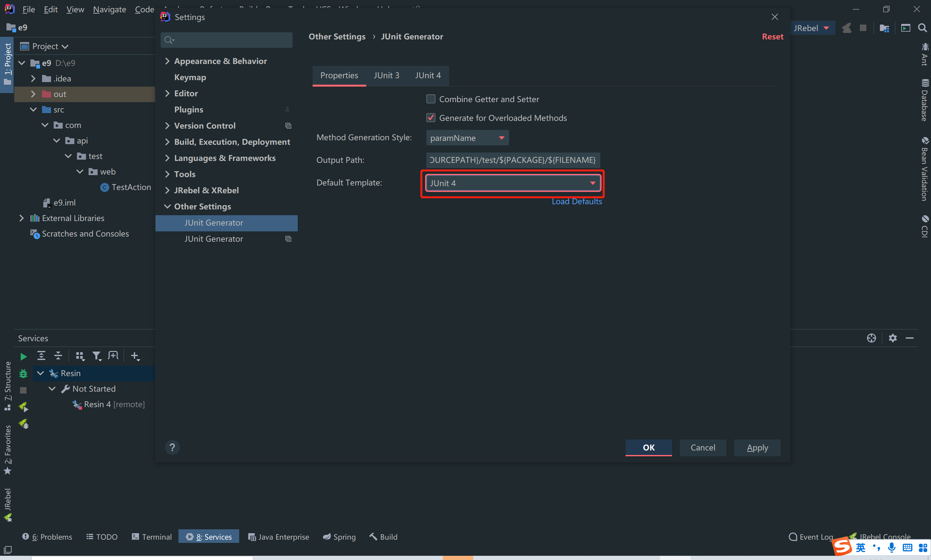
Task: Open the Method Generation Style paramName dropdown
Action: point(467,138)
